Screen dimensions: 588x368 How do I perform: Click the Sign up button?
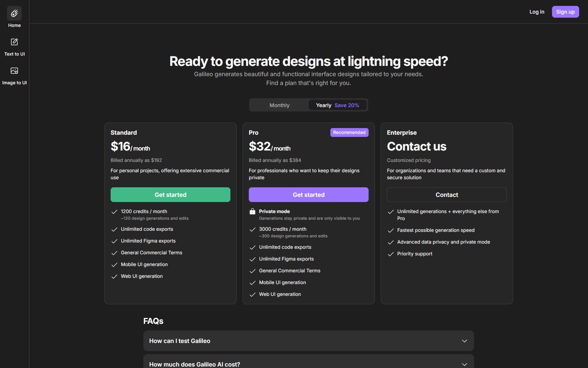565,12
